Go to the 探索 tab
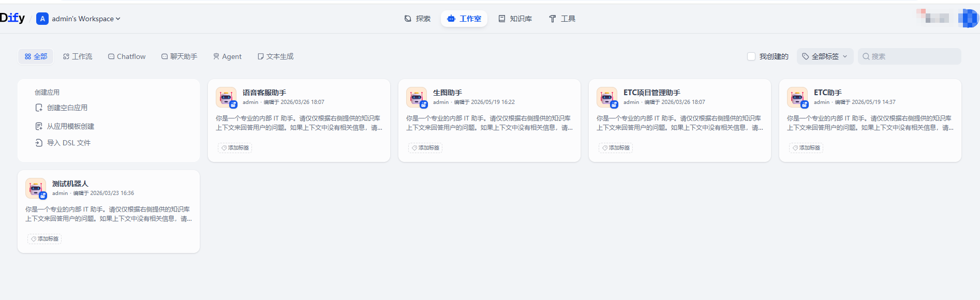Image resolution: width=980 pixels, height=300 pixels. click(417, 19)
